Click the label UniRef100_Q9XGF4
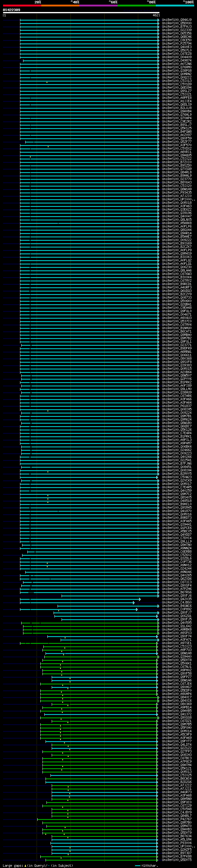Screen dimensions: 197x868 point(177,586)
